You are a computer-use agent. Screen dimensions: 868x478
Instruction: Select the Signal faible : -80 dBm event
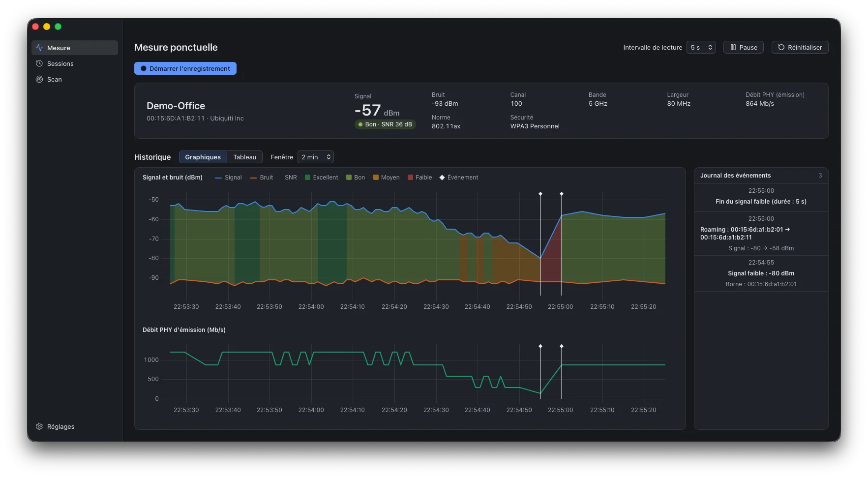point(761,273)
